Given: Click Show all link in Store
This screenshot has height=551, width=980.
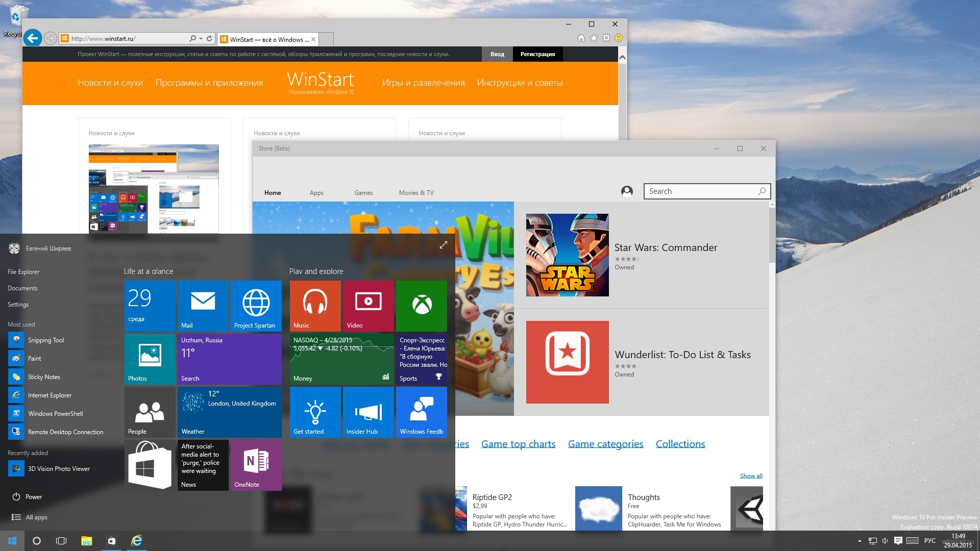Looking at the screenshot, I should [x=751, y=476].
